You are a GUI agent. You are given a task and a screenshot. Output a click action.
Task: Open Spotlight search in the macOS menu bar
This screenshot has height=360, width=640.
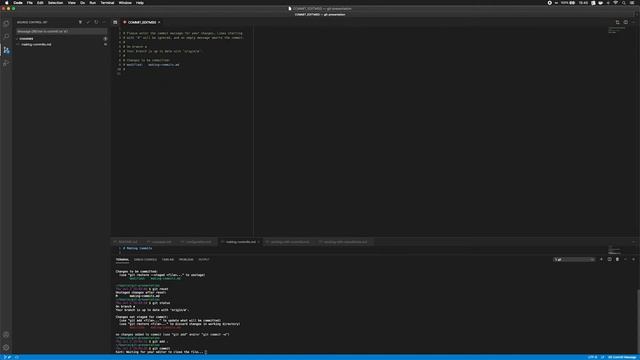click(624, 3)
